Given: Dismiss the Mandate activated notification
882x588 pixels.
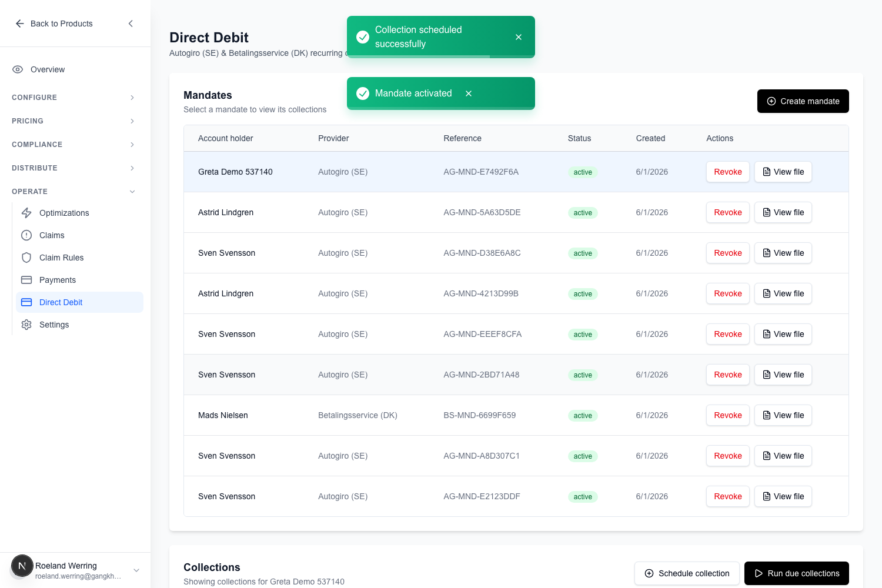Looking at the screenshot, I should (x=469, y=93).
